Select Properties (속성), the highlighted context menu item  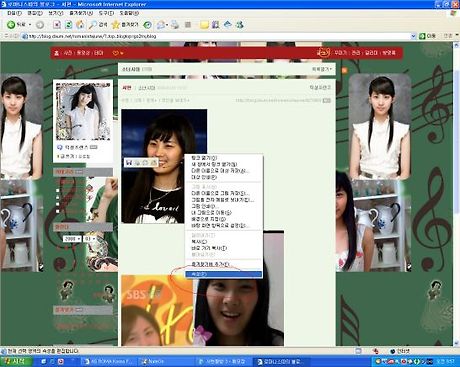click(223, 274)
